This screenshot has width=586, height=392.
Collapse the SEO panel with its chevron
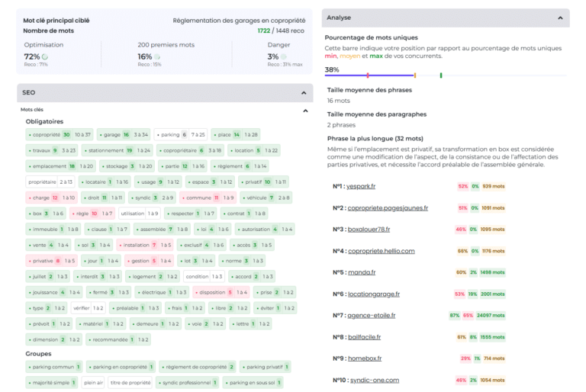click(x=304, y=92)
